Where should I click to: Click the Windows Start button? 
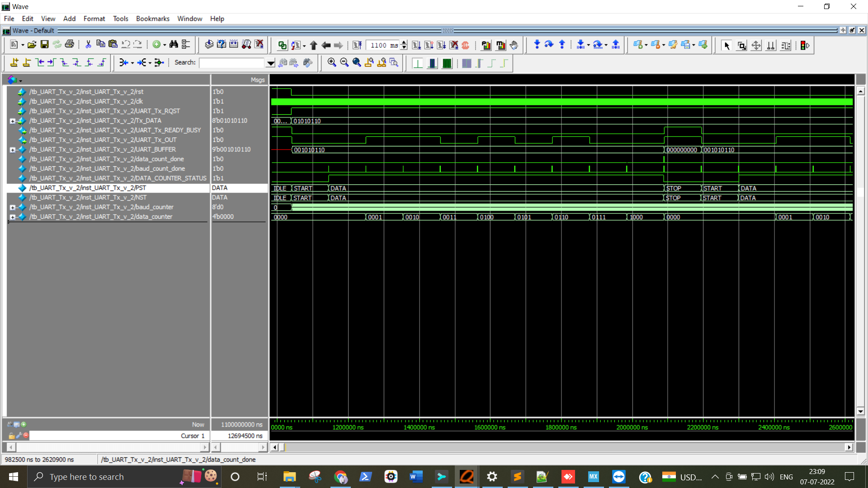(13, 477)
